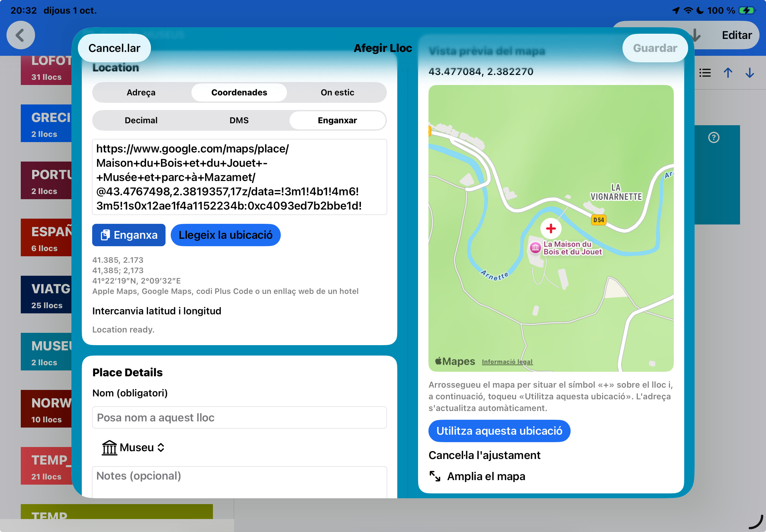Tap the museum pin on the map

point(535,247)
